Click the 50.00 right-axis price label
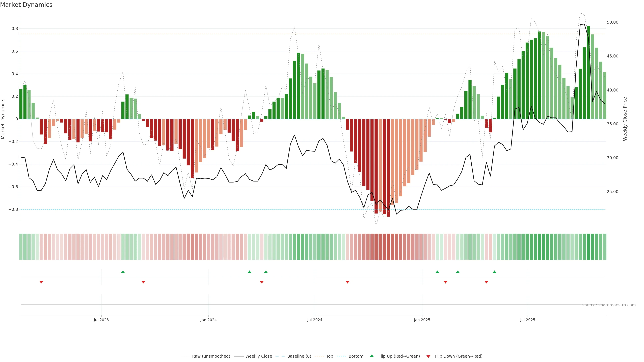The image size is (644, 362). click(612, 22)
